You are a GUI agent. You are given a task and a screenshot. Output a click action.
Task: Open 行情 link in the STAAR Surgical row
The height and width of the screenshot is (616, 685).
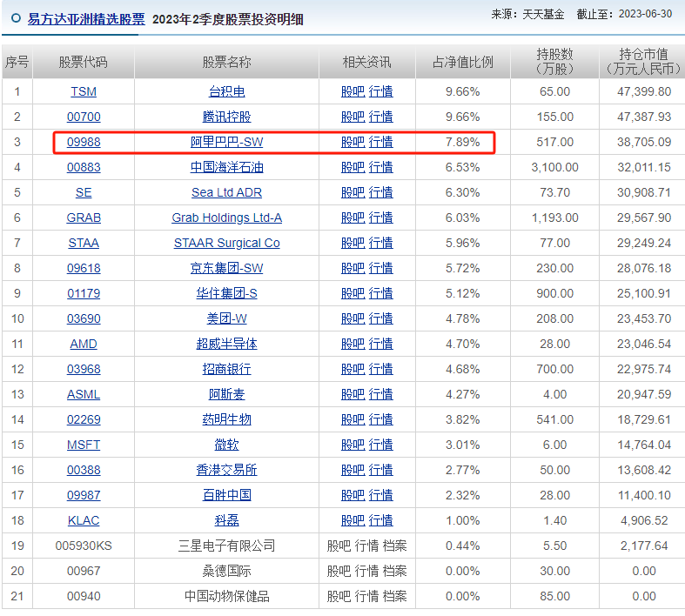click(381, 243)
